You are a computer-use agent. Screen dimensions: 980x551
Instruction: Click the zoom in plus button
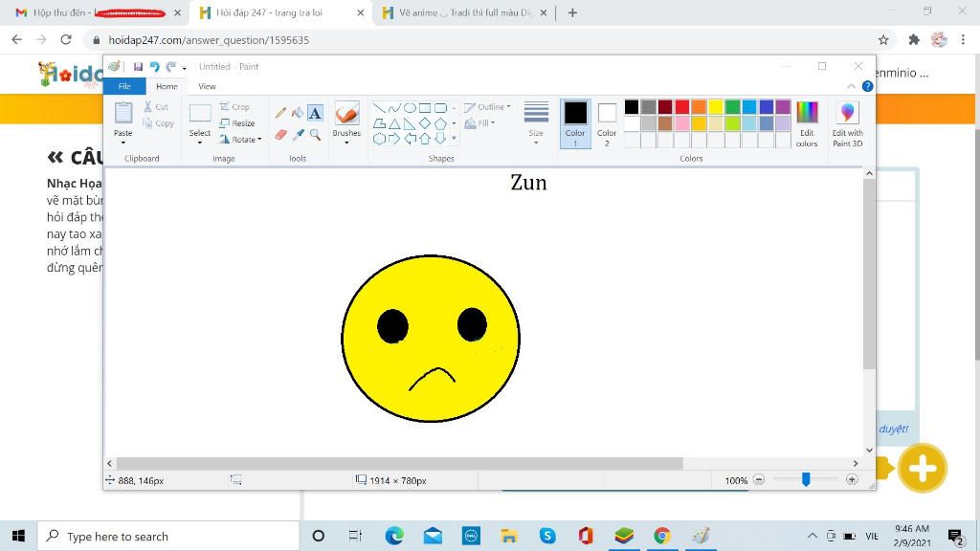coord(852,480)
